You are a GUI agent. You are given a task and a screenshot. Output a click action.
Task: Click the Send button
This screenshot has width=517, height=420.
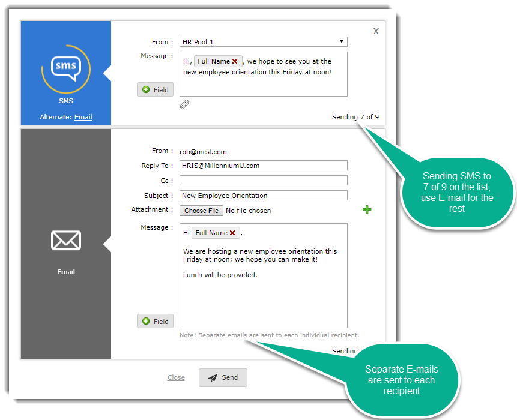(x=223, y=377)
